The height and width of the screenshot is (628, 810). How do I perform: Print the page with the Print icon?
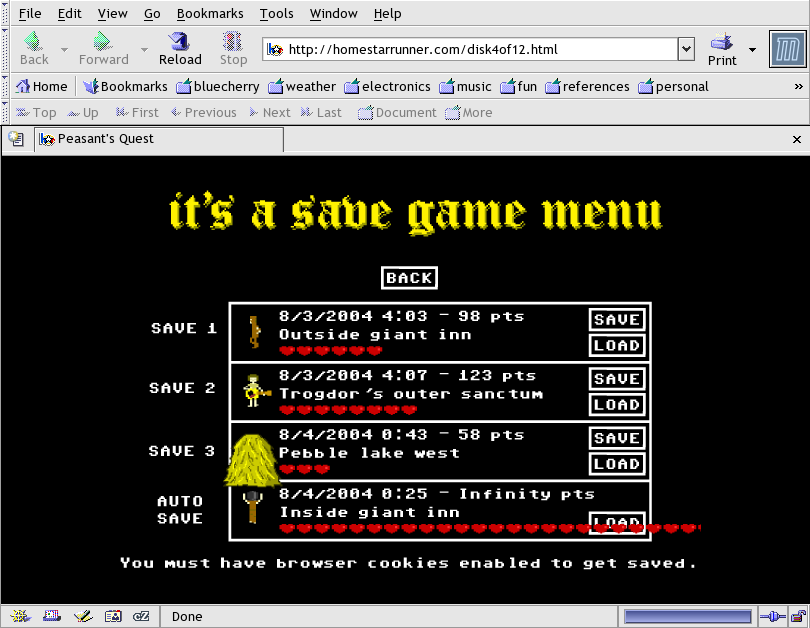(x=722, y=49)
